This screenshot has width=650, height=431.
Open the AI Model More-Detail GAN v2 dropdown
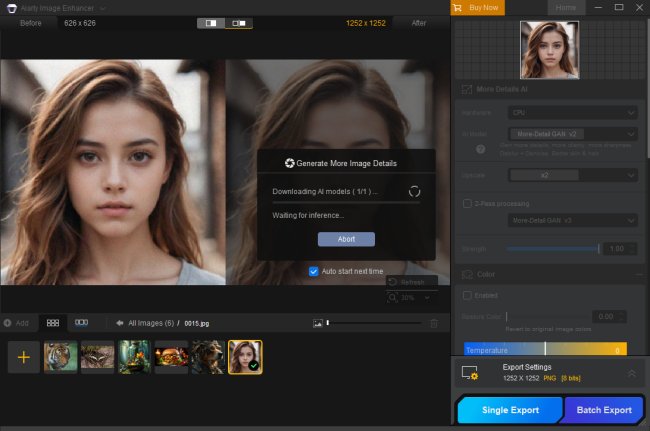[572, 134]
